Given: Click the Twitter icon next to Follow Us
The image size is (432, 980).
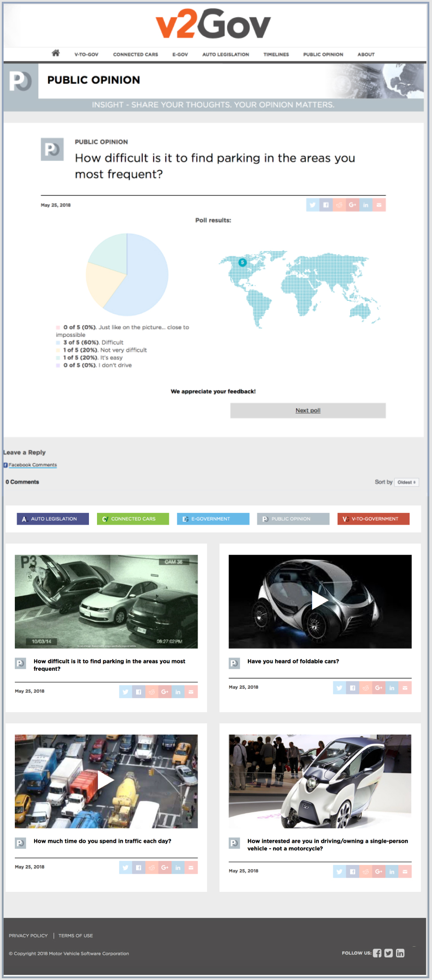Looking at the screenshot, I should [388, 953].
